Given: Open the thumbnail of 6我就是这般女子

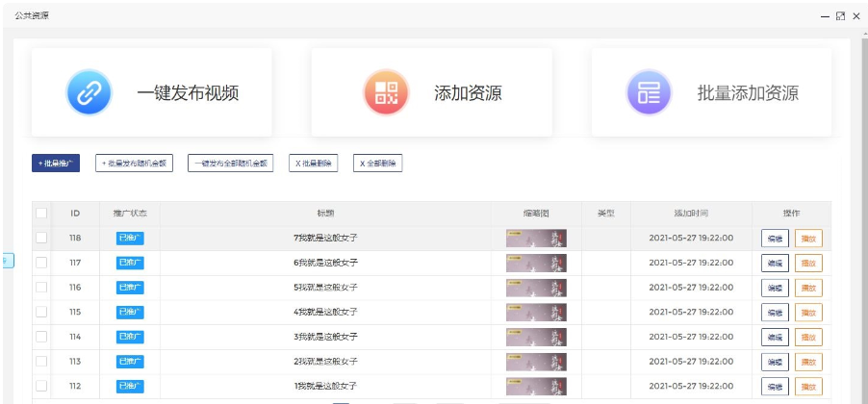Looking at the screenshot, I should tap(536, 263).
